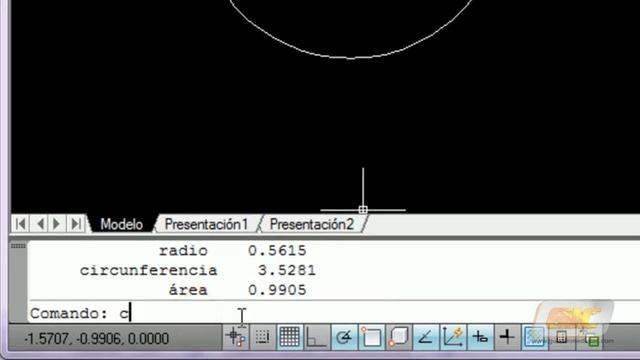
Task: Toggle 3D Object Snap in status bar
Action: (398, 337)
